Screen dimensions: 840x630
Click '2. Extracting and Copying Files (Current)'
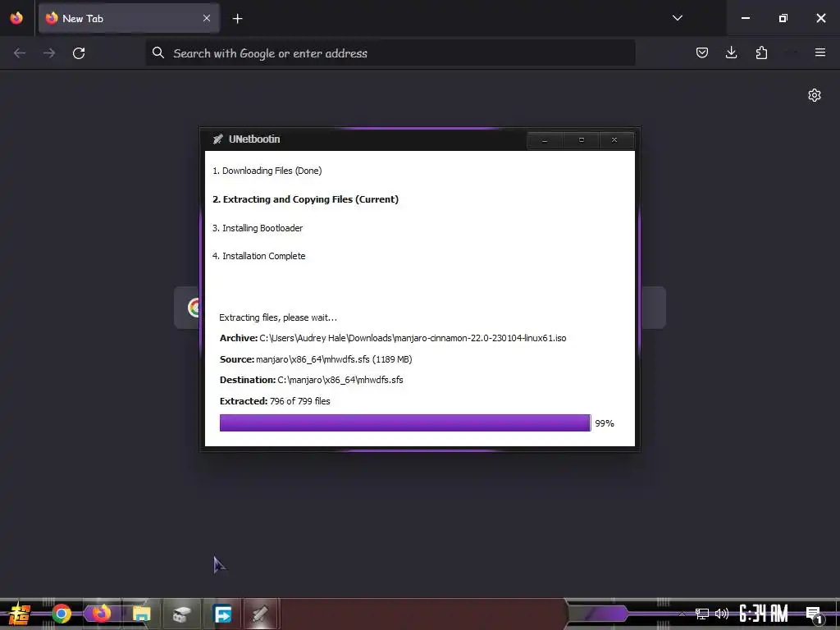[x=305, y=199]
